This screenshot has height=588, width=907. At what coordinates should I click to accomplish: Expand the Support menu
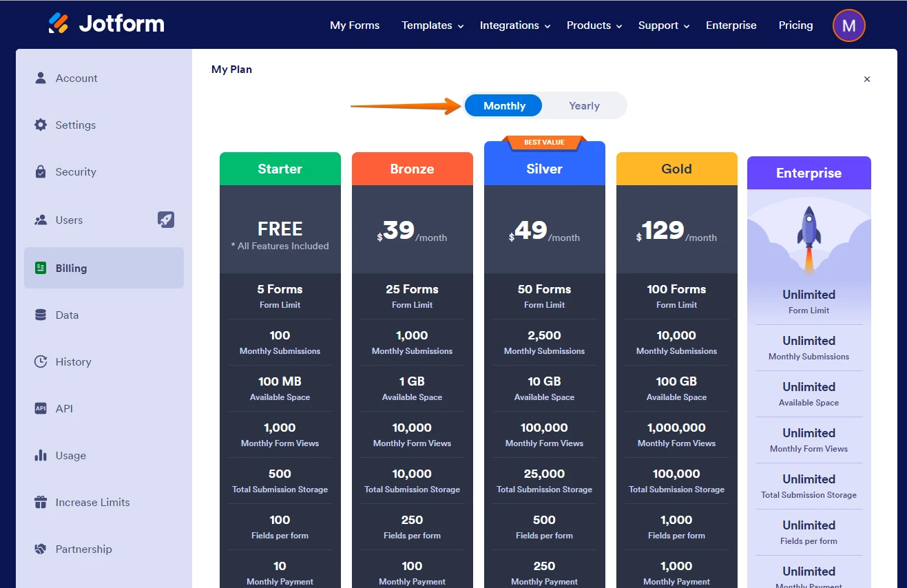[x=658, y=25]
